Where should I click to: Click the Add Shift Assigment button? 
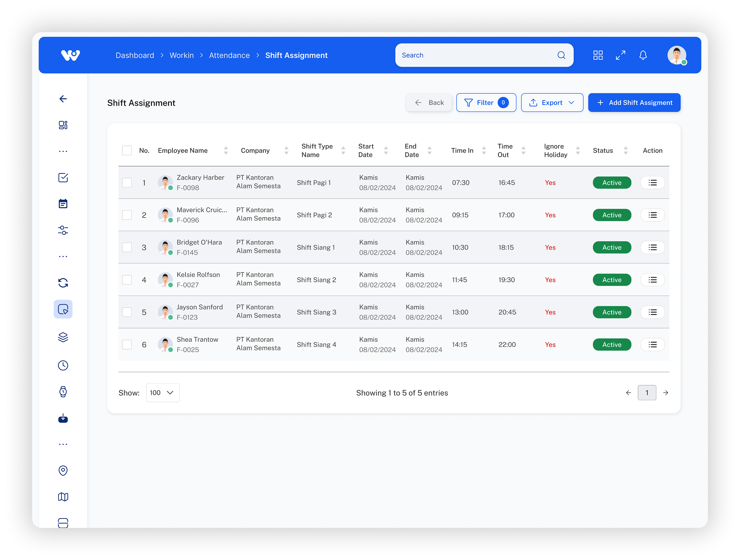(634, 103)
